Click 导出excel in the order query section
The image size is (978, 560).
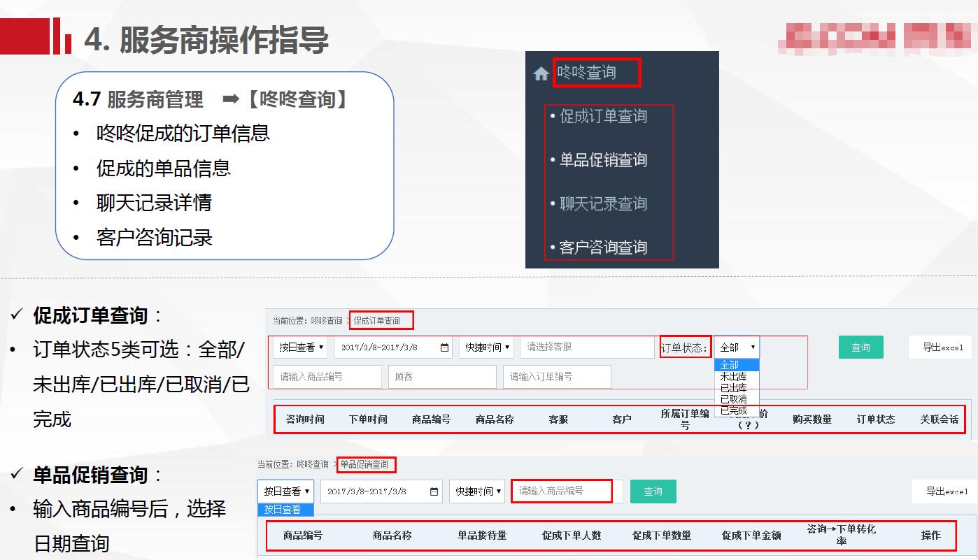tap(940, 347)
